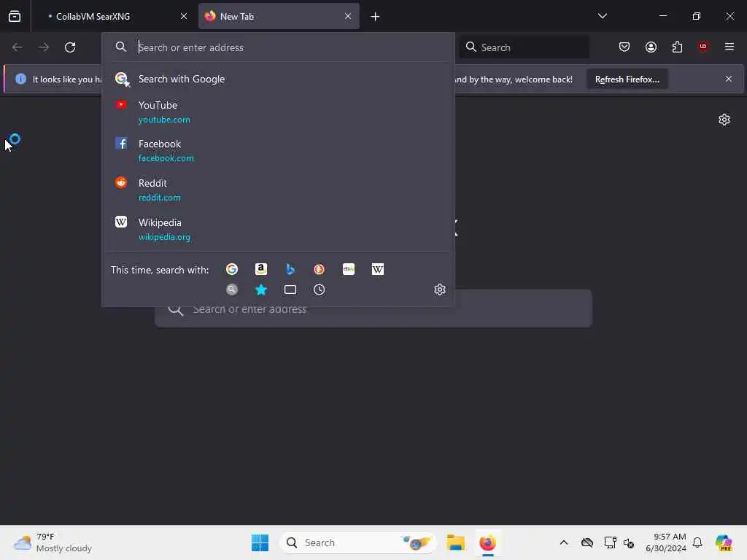Dismiss the Refresh Firefox notification bar
The width and height of the screenshot is (747, 560).
728,79
